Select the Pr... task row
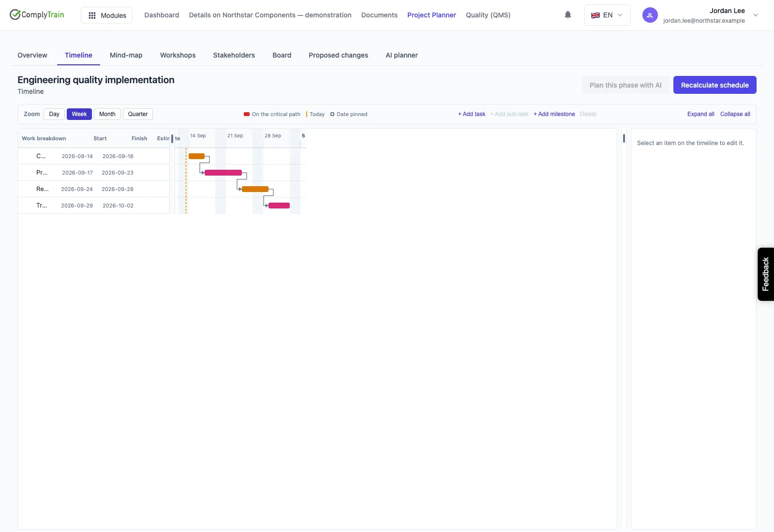 click(94, 173)
